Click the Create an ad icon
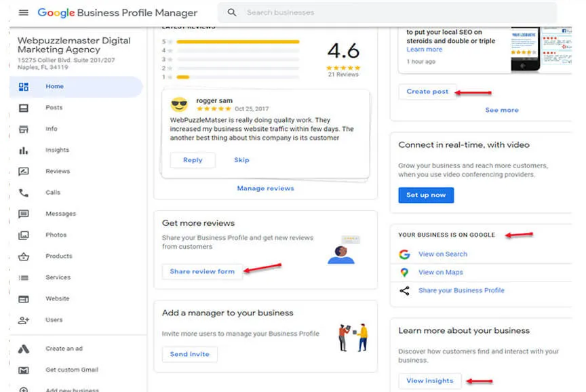 [24, 349]
